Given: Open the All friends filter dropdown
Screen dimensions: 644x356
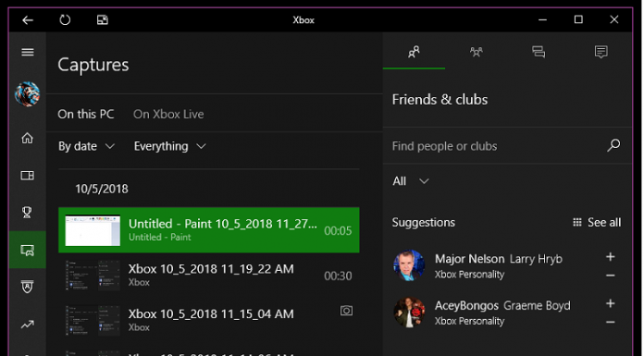Looking at the screenshot, I should (x=410, y=181).
